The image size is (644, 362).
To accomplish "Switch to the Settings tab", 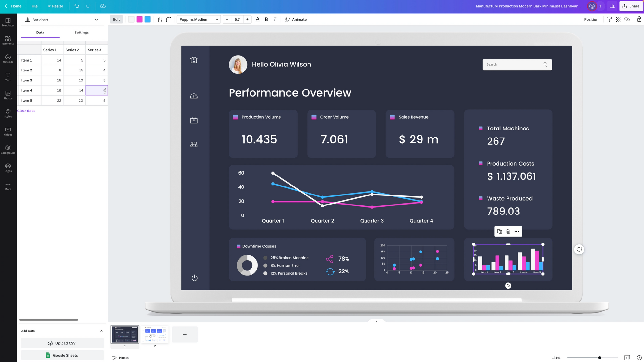I will click(x=81, y=32).
